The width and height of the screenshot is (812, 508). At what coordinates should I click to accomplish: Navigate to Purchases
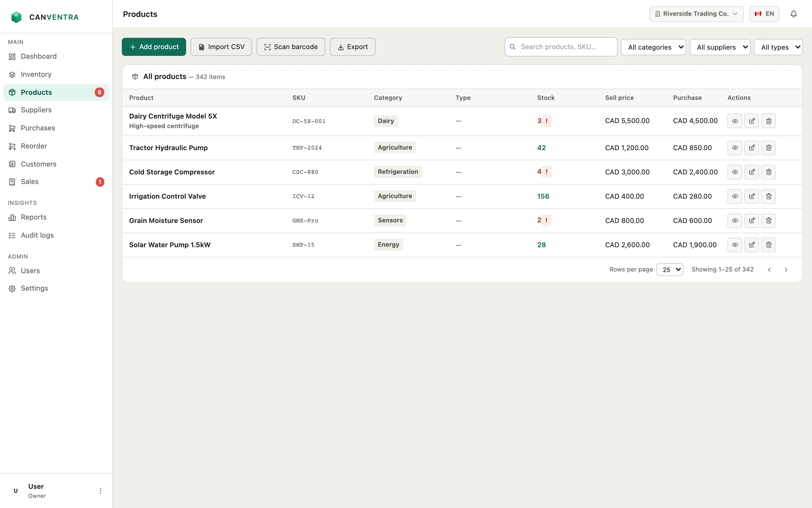[x=56, y=128]
